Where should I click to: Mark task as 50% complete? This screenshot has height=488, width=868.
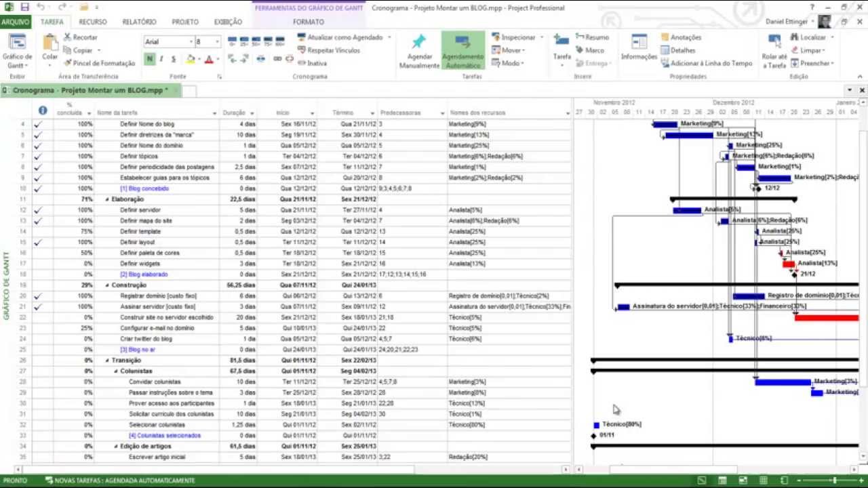pos(256,41)
